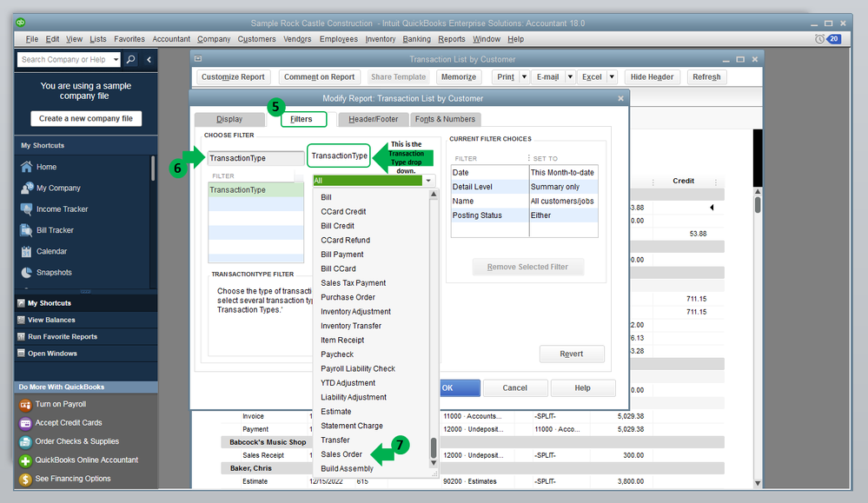This screenshot has width=868, height=503.
Task: Switch to the Filters tab
Action: point(301,119)
